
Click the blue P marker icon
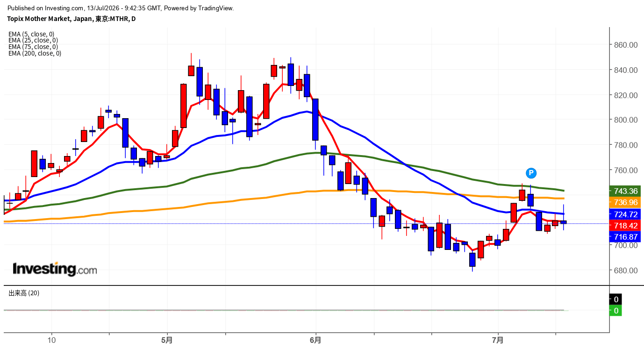[531, 173]
